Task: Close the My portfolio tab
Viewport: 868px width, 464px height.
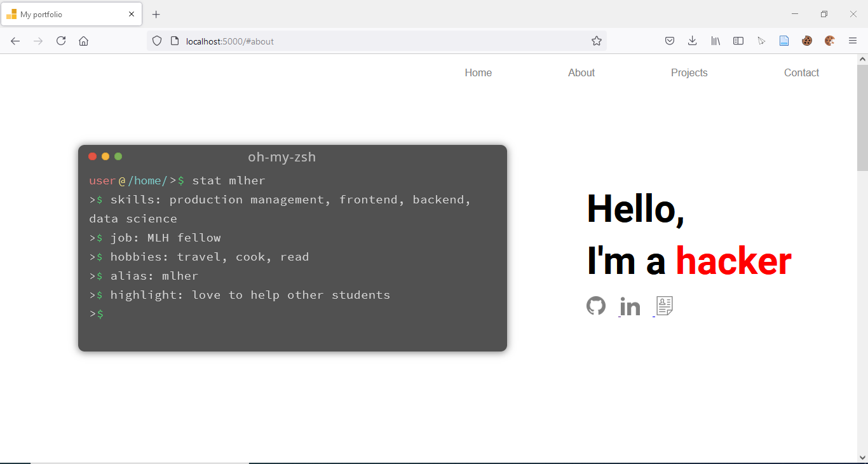Action: coord(132,14)
